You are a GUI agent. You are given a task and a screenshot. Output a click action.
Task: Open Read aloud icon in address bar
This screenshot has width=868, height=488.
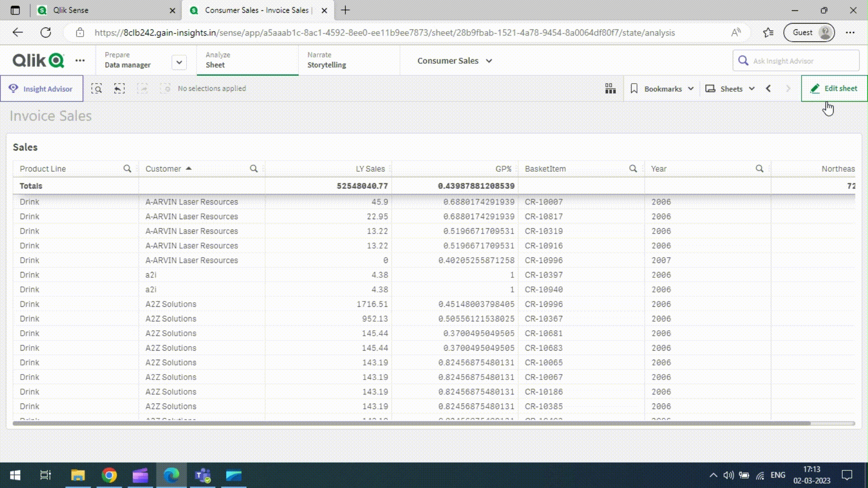(736, 33)
